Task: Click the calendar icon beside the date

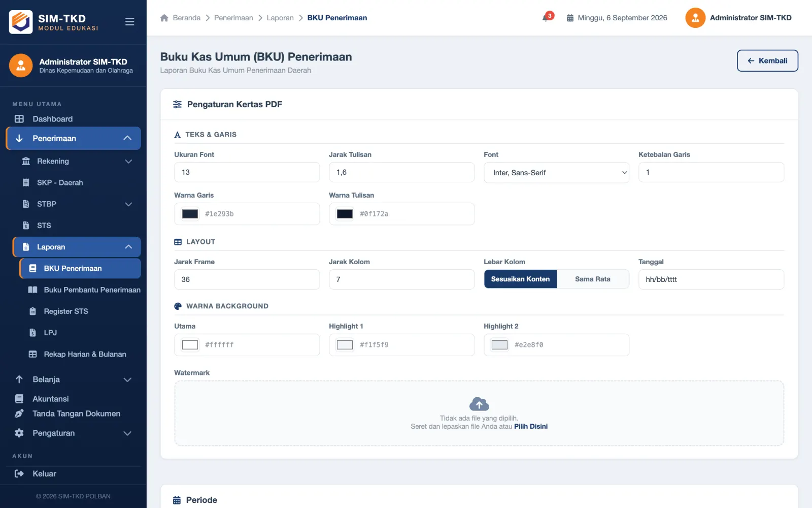Action: (570, 18)
